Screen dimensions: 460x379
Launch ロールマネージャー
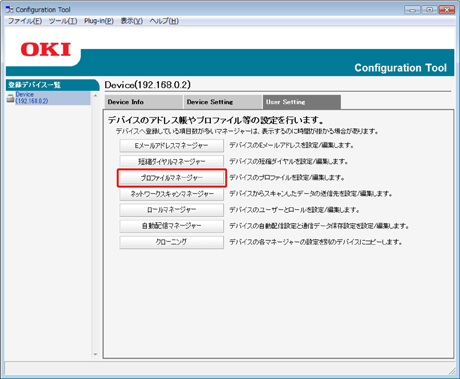click(x=171, y=210)
